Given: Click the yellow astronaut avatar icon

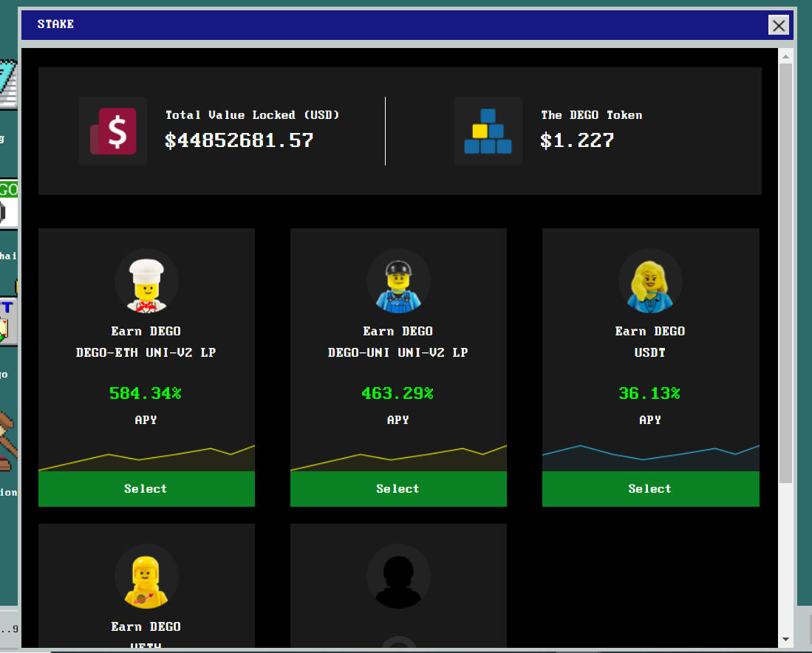Looking at the screenshot, I should click(x=146, y=576).
